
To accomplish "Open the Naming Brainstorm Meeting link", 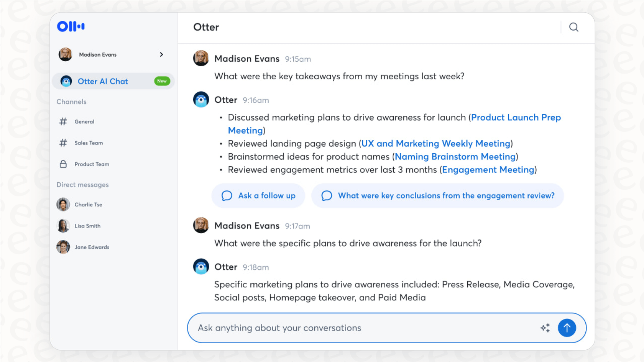I will pos(455,156).
